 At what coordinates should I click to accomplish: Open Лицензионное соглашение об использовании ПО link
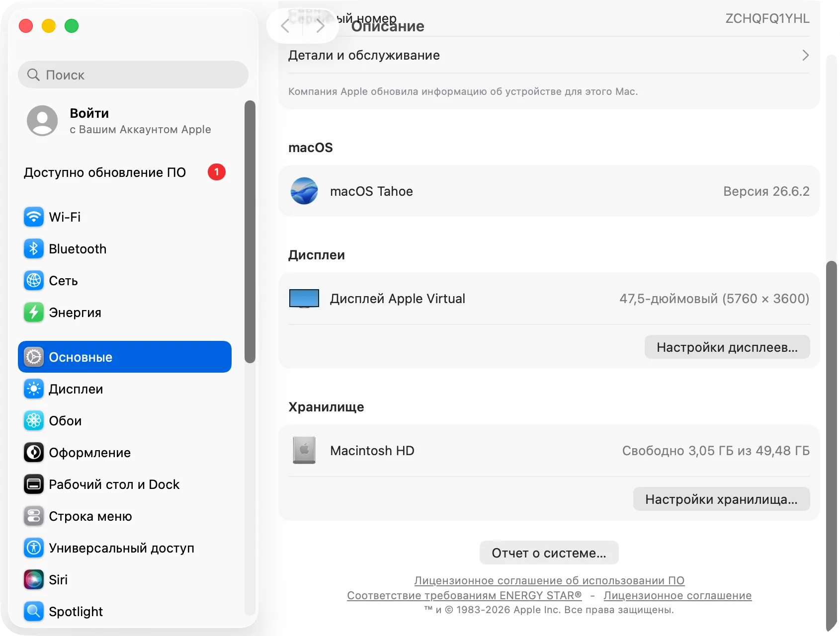[549, 581]
